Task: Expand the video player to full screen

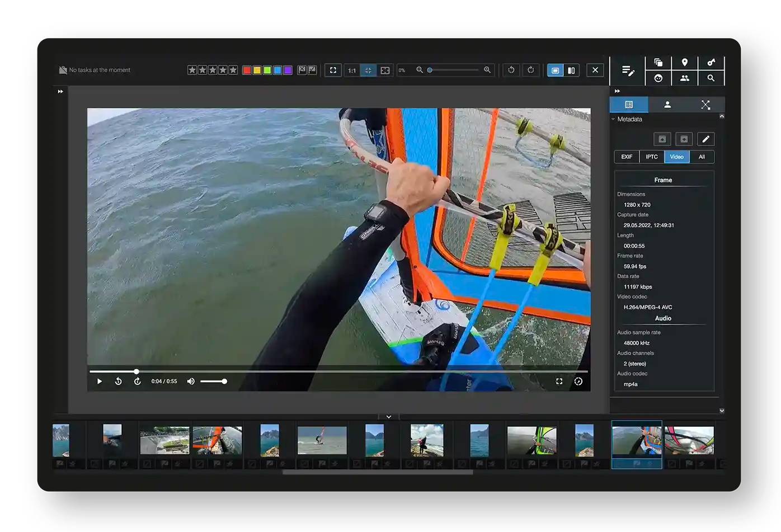Action: tap(559, 382)
